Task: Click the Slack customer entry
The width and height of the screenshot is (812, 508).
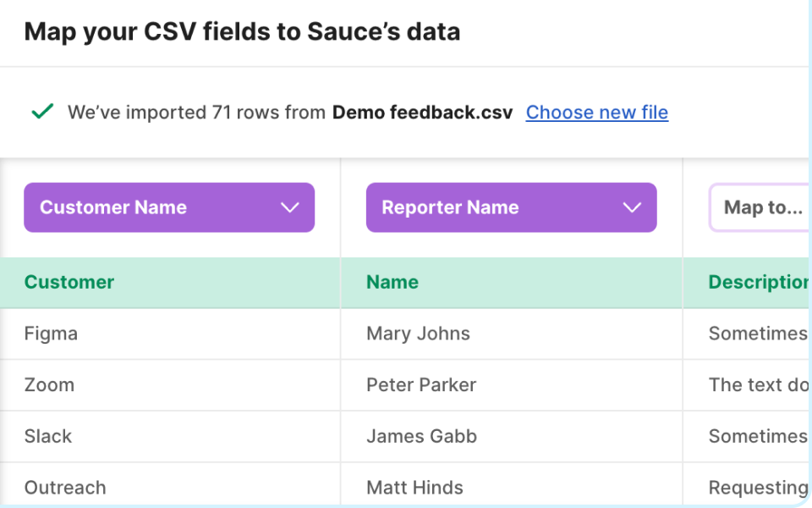Action: click(48, 436)
